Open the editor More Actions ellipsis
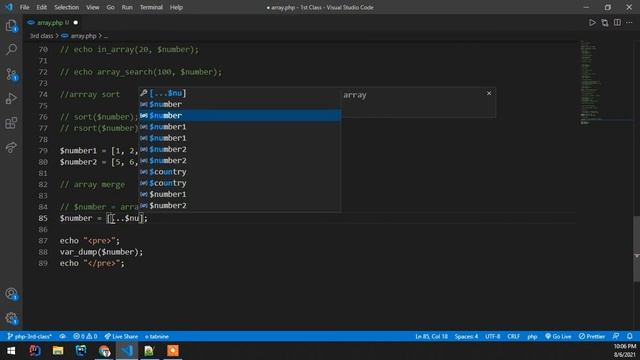 629,23
